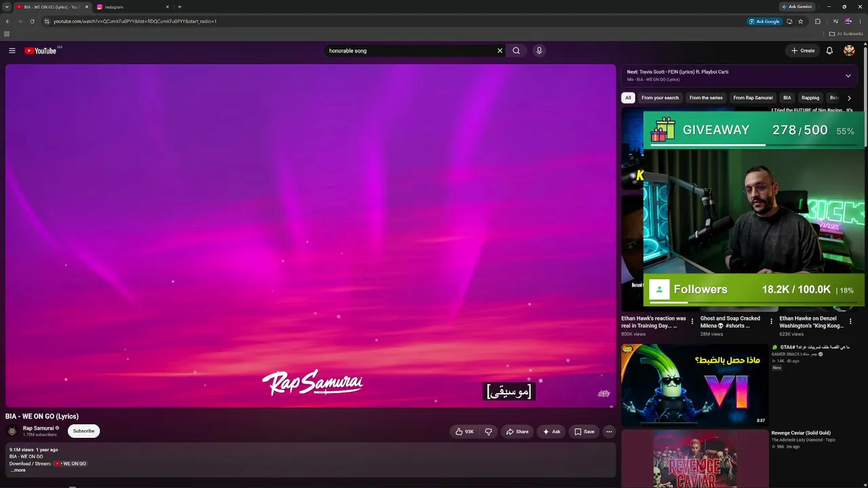Click the Rap Samurai watermark in video corner
Image resolution: width=868 pixels, height=488 pixels.
pos(604,394)
